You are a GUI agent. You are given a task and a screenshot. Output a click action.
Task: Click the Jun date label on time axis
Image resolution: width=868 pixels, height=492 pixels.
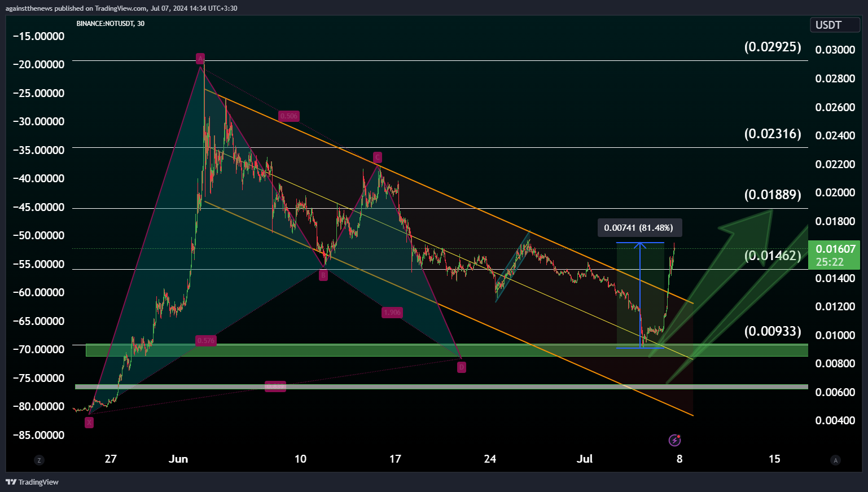178,459
